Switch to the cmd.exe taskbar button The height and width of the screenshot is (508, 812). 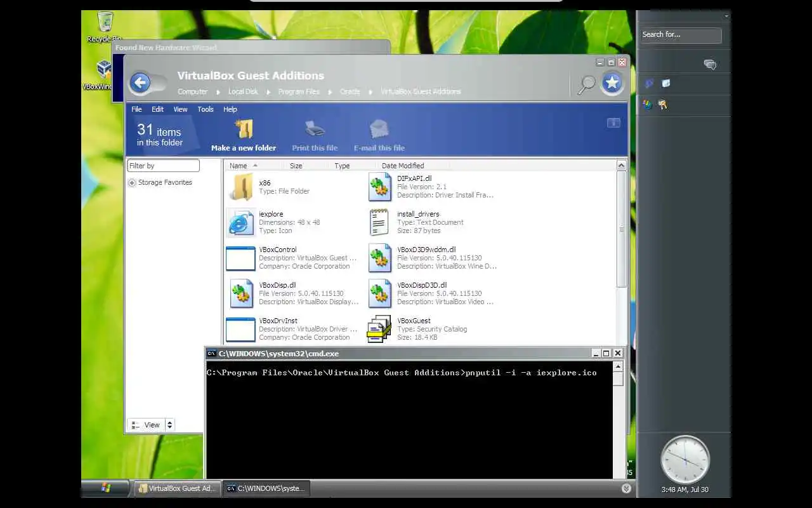[266, 488]
